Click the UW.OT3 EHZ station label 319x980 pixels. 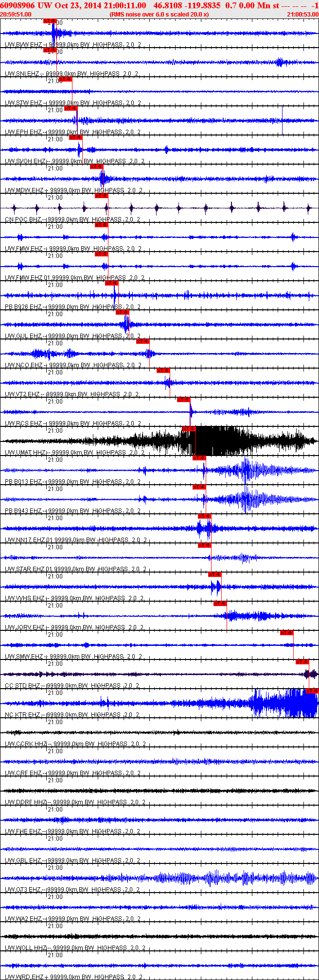tap(72, 890)
